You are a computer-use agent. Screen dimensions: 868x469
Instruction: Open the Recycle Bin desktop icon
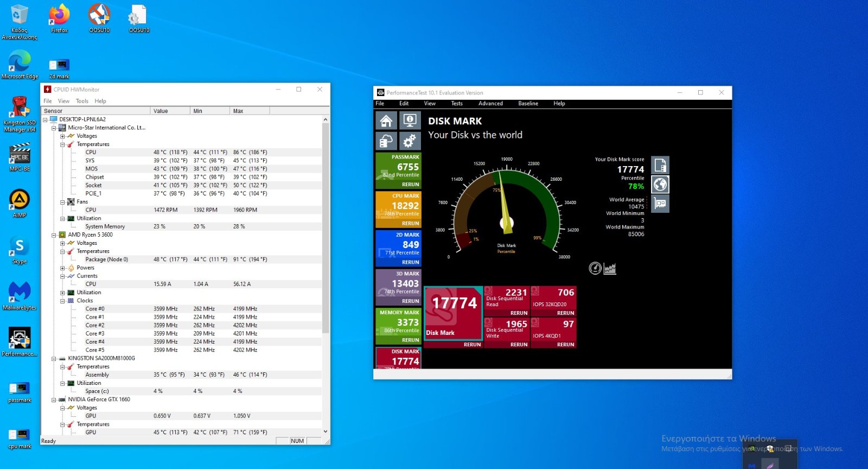click(x=20, y=22)
